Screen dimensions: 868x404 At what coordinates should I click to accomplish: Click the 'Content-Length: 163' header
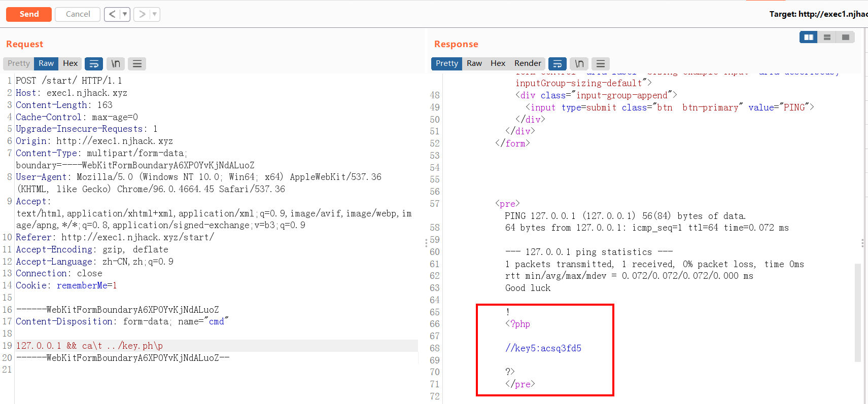click(x=64, y=105)
